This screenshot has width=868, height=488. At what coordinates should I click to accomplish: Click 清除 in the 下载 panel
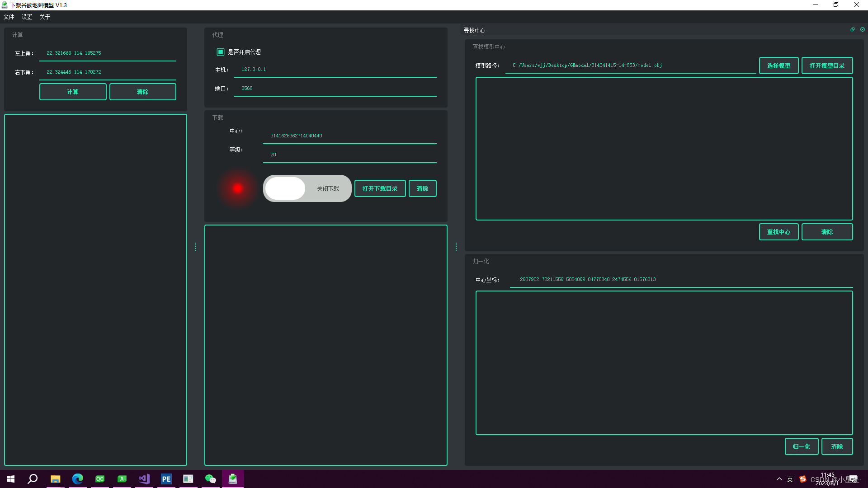(x=422, y=188)
